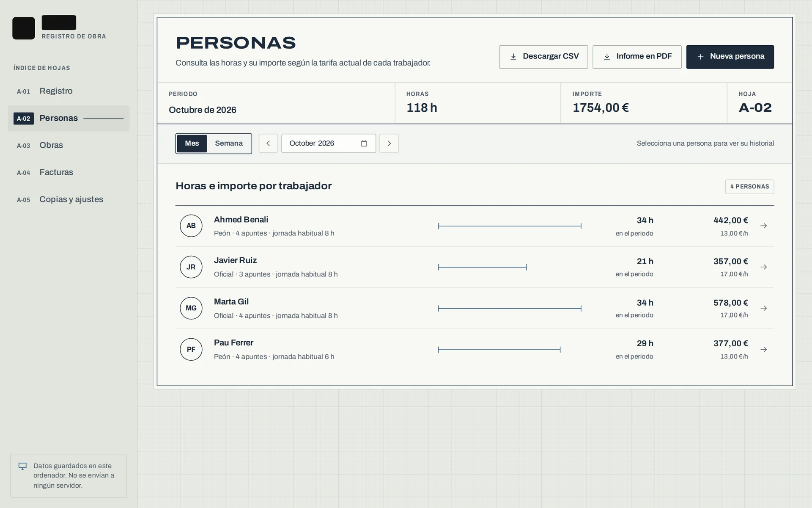Click Descargar CSV button
This screenshot has width=812, height=508.
[543, 57]
